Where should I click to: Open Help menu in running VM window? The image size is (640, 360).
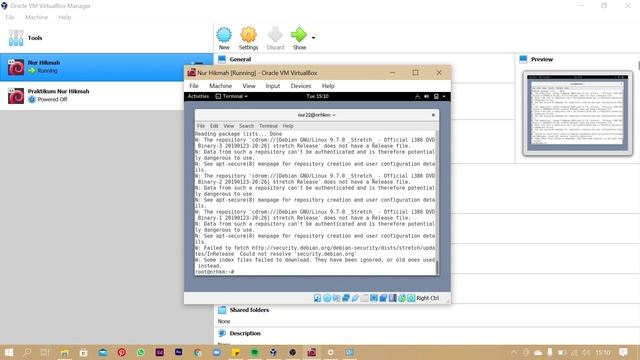(x=328, y=86)
